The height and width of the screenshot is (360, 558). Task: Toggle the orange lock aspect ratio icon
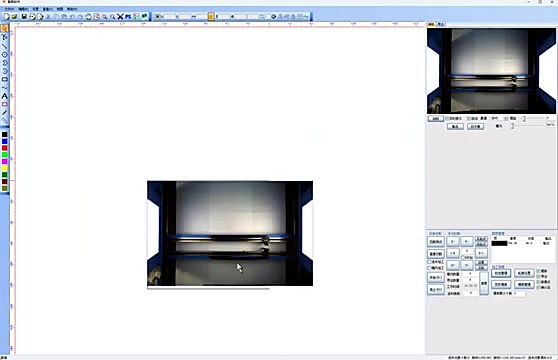click(211, 16)
